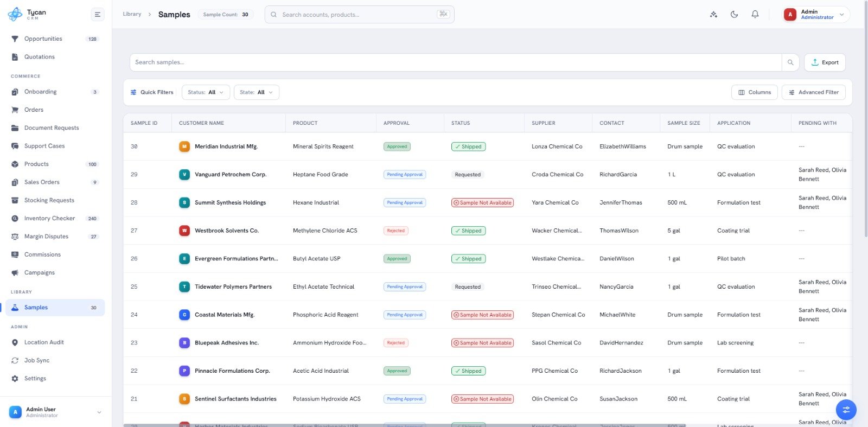Focus the Search samples field

pos(456,62)
